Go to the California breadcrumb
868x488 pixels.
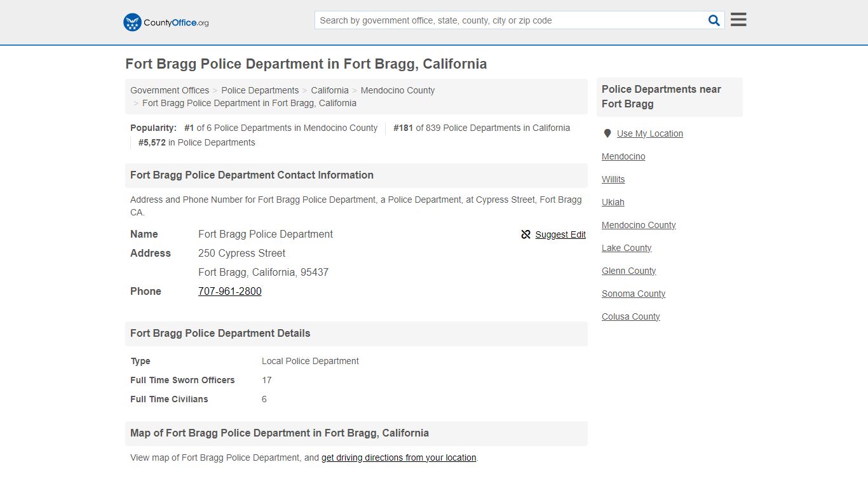pos(330,90)
